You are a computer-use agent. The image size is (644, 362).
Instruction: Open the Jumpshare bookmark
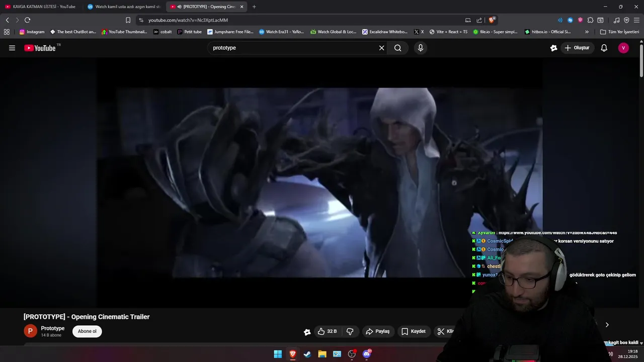pos(230,32)
